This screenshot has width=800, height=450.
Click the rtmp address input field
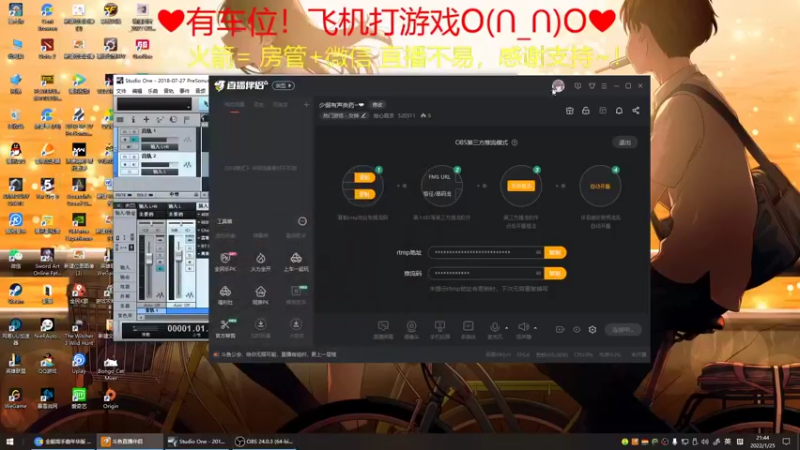pyautogui.click(x=486, y=253)
